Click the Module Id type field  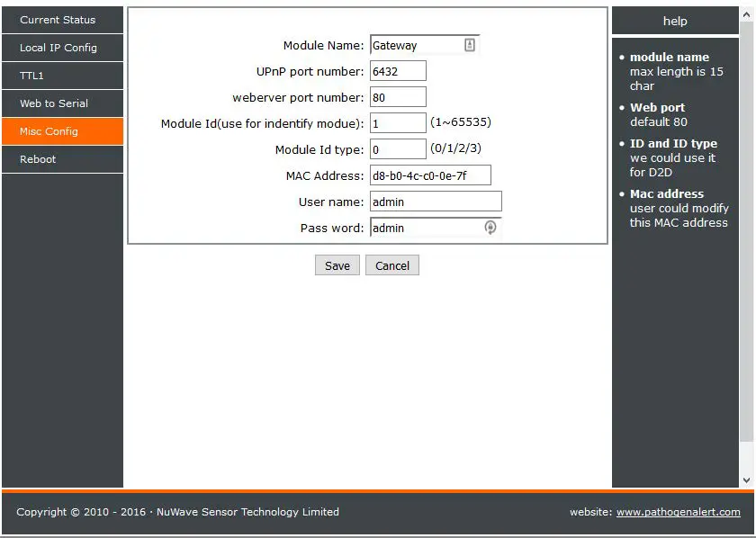tap(398, 148)
